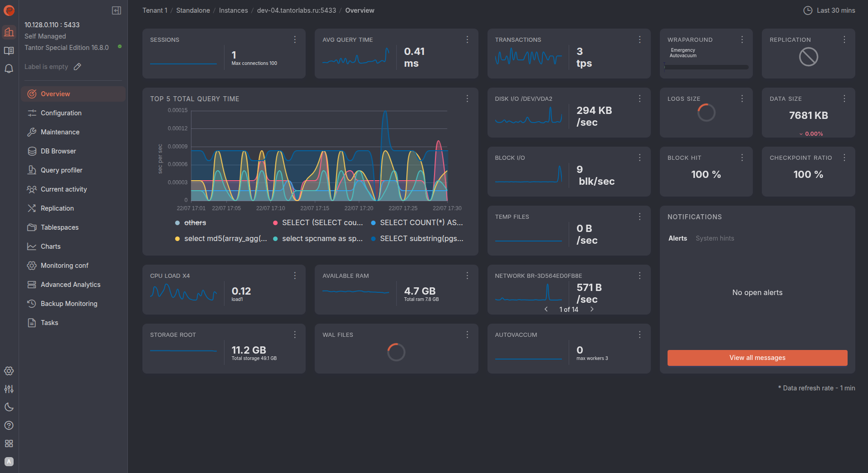Click the Query profiler icon

pos(32,170)
